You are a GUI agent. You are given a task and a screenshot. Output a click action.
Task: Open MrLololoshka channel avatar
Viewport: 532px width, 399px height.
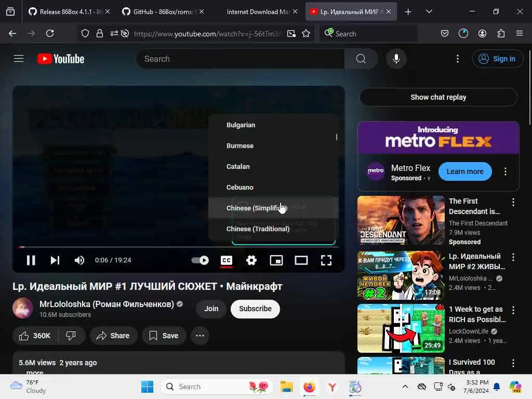(23, 308)
